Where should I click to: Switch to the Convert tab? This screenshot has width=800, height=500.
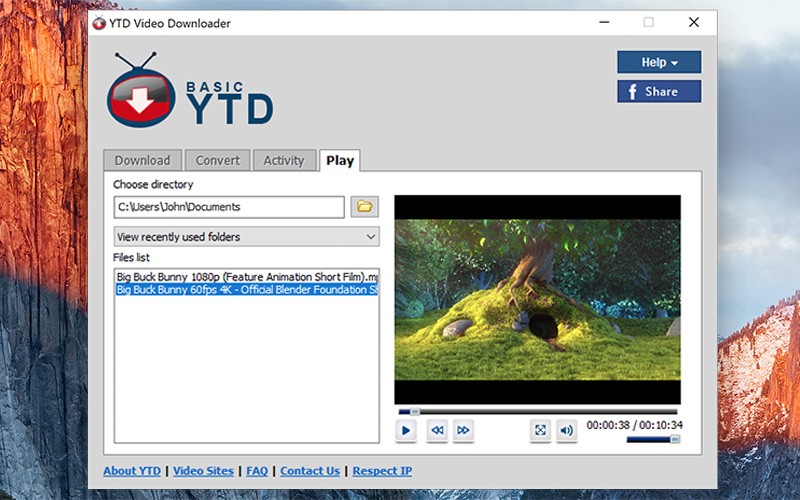pos(217,160)
